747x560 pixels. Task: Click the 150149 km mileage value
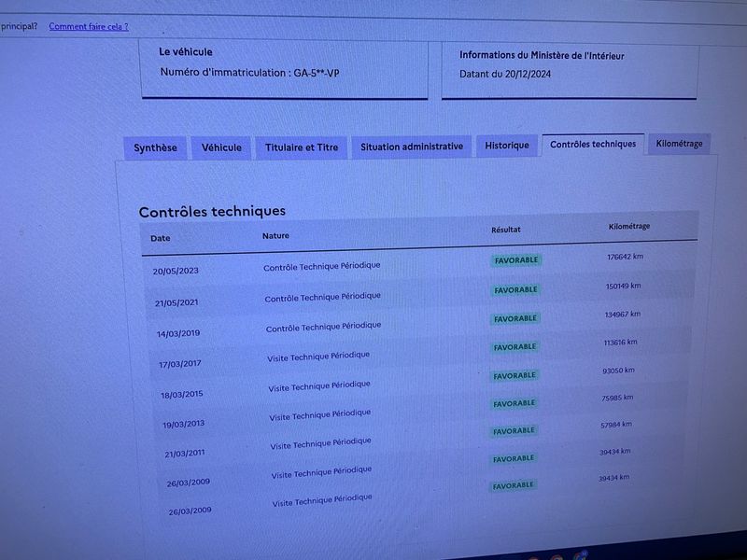(x=623, y=287)
